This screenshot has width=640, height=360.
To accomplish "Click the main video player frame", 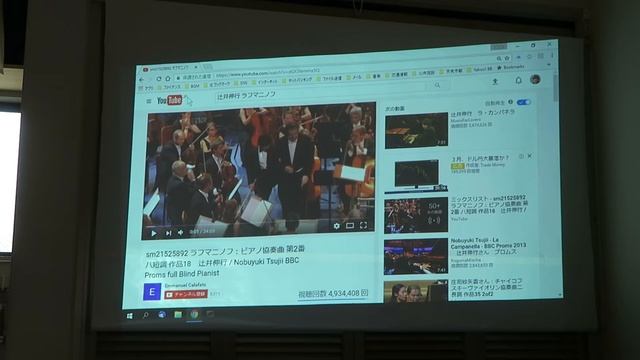I will (x=259, y=170).
